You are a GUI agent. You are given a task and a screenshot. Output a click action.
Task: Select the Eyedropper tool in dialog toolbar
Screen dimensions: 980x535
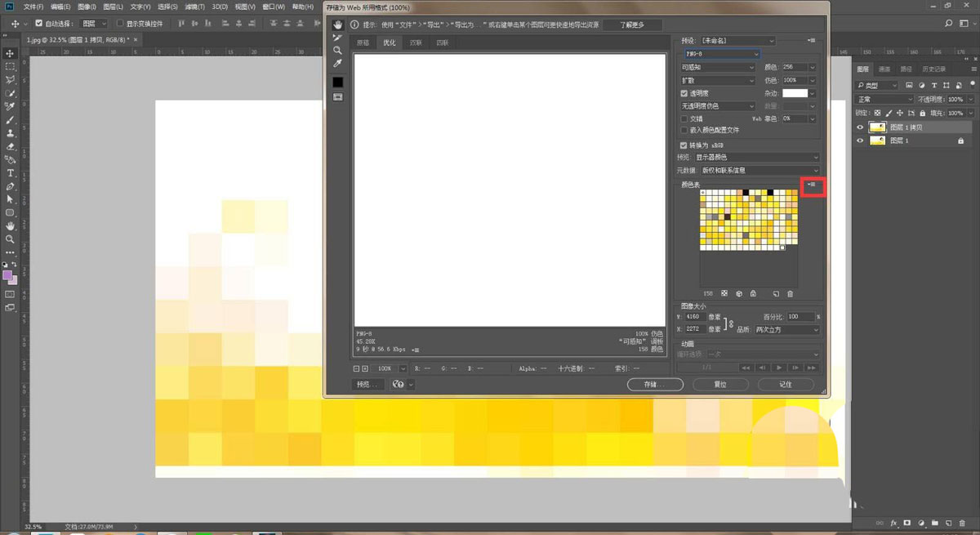pyautogui.click(x=337, y=64)
